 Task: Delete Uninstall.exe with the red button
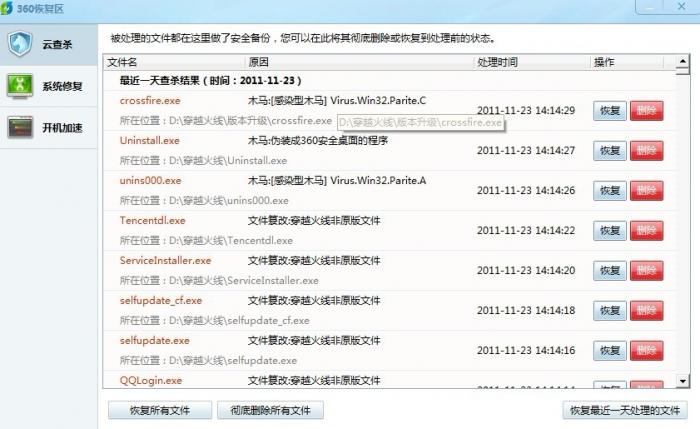(x=646, y=151)
